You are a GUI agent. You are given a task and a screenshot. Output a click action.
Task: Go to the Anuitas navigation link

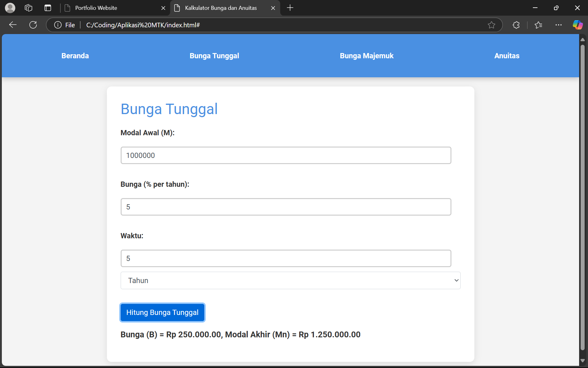tap(507, 56)
